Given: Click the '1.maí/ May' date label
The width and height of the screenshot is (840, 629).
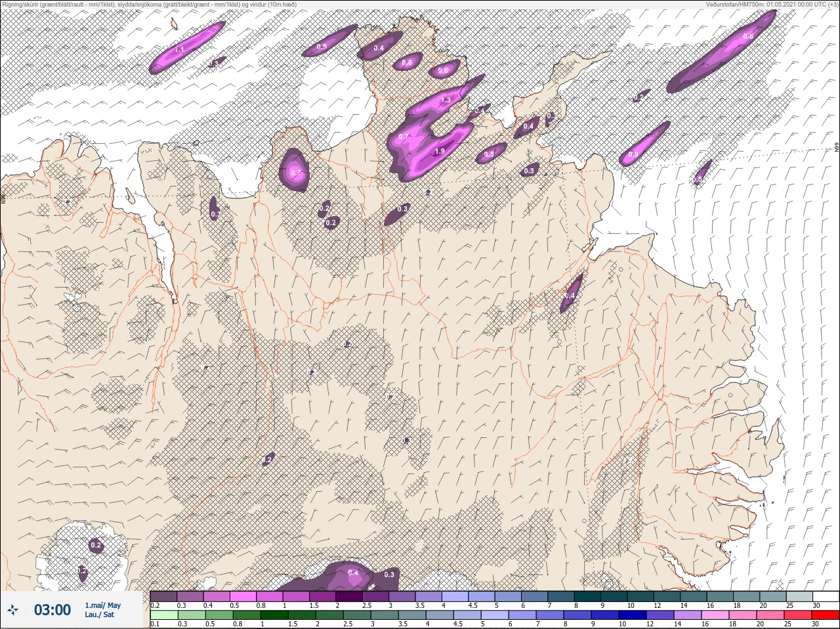Looking at the screenshot, I should tap(102, 605).
